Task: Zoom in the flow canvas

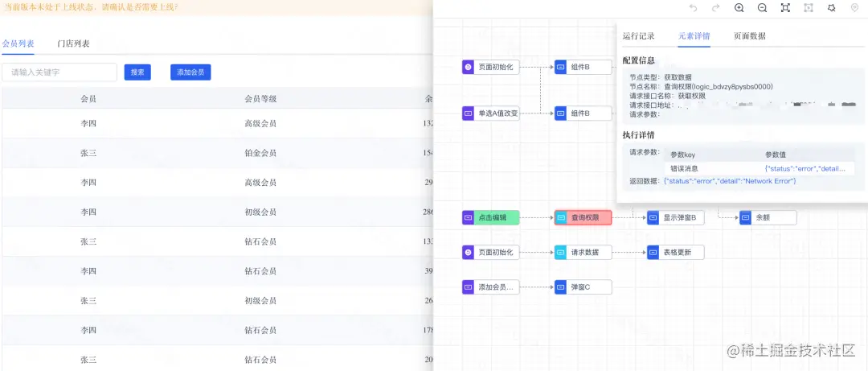Action: [739, 8]
